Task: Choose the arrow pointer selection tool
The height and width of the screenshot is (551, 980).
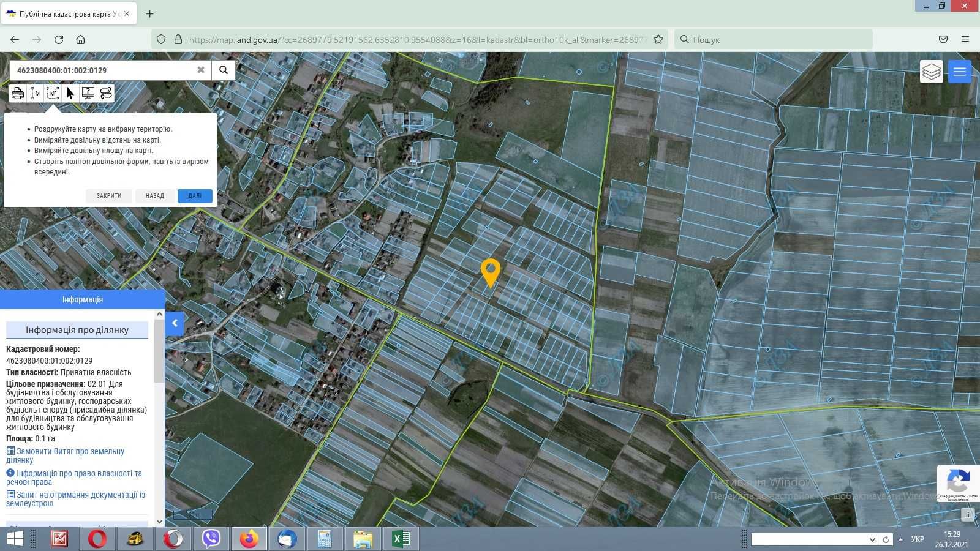Action: [x=70, y=93]
